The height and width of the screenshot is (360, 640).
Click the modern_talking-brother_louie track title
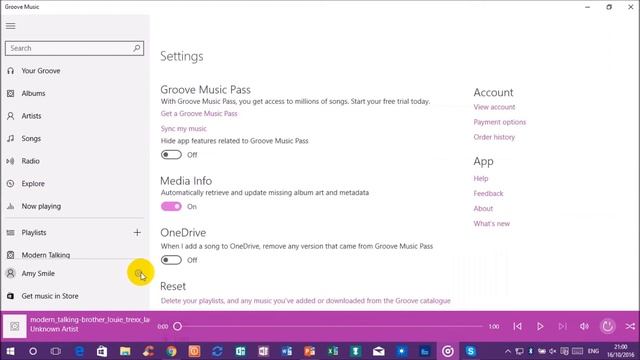(x=90, y=320)
